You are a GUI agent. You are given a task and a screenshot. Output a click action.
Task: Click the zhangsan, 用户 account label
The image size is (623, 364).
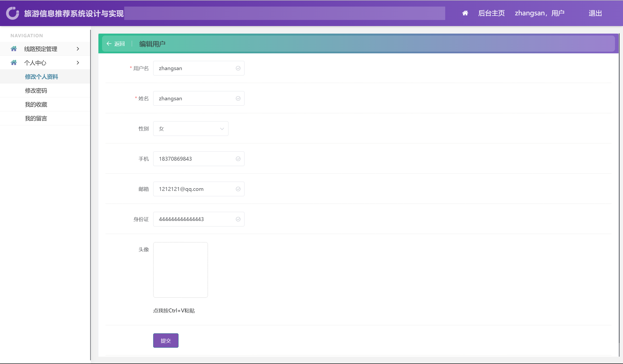click(x=539, y=13)
